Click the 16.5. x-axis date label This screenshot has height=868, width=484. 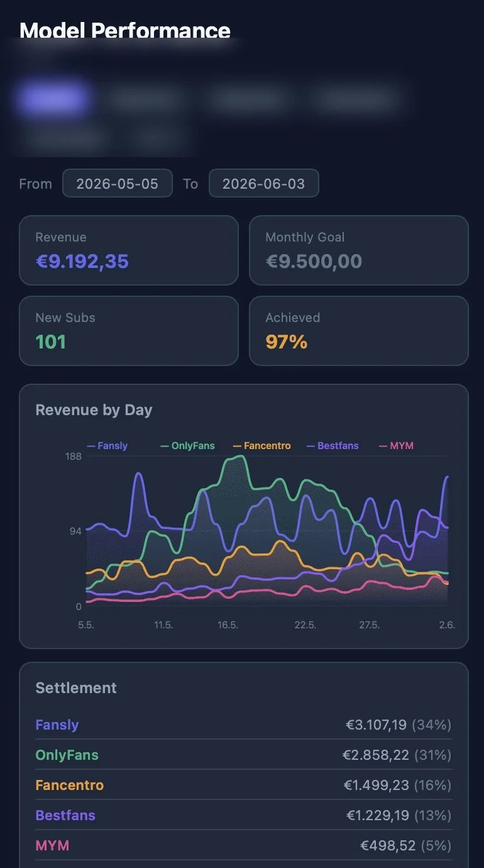pyautogui.click(x=228, y=625)
